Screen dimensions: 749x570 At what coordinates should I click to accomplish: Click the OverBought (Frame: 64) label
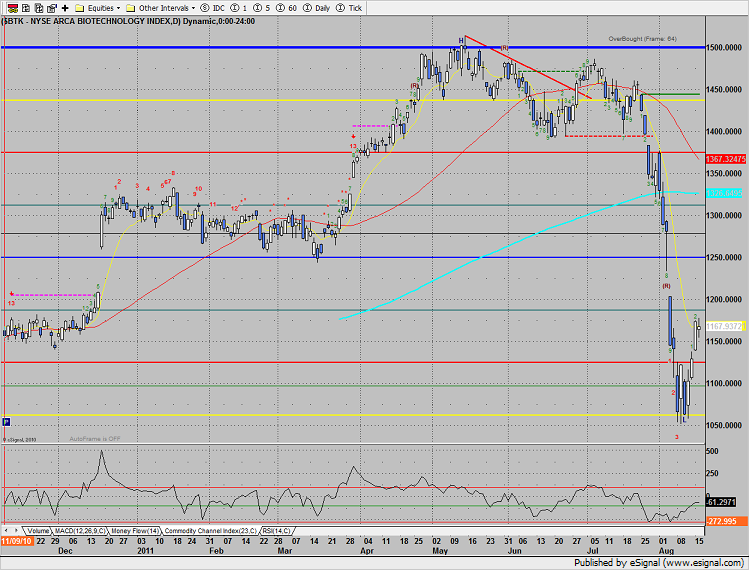(x=642, y=39)
